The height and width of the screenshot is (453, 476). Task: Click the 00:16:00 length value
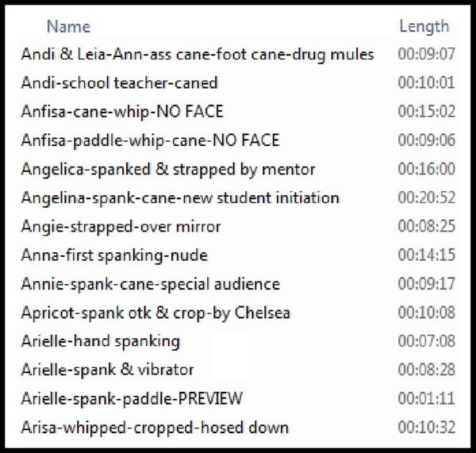point(427,169)
